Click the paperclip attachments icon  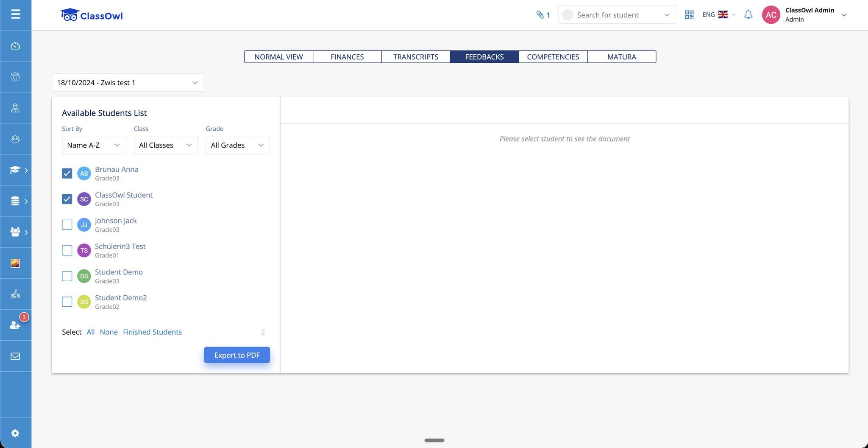(540, 15)
